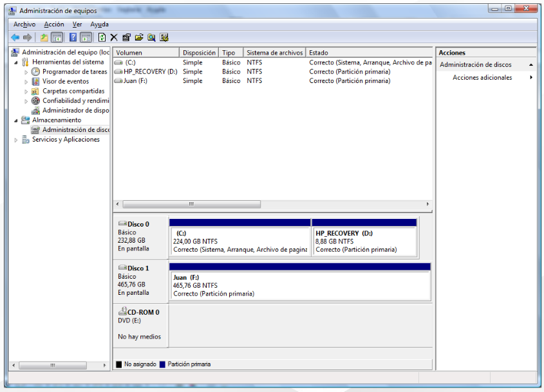Click the Confiabilidad y rendimiento icon

click(35, 101)
